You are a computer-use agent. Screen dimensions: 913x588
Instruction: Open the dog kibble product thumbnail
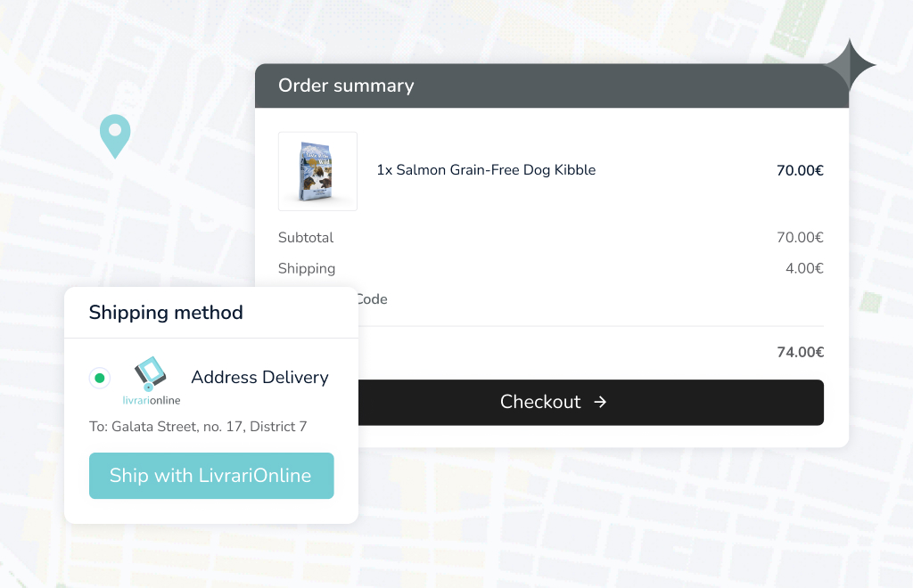click(317, 171)
